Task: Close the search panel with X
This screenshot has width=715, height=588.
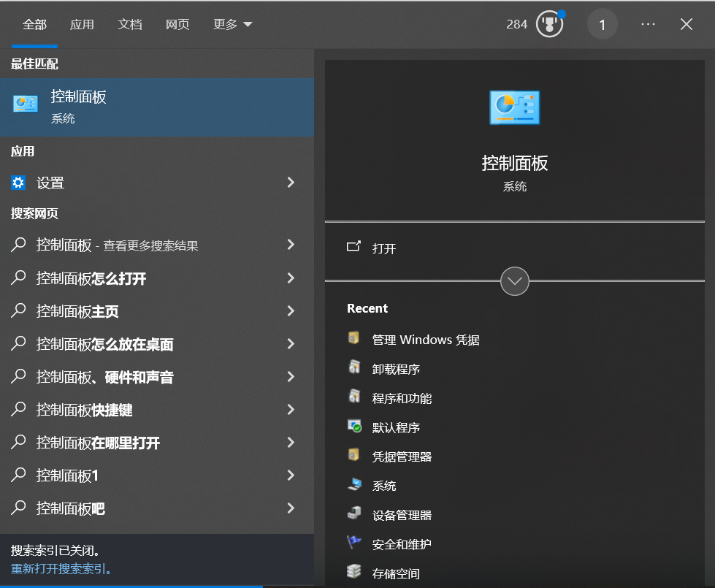Action: click(x=687, y=24)
